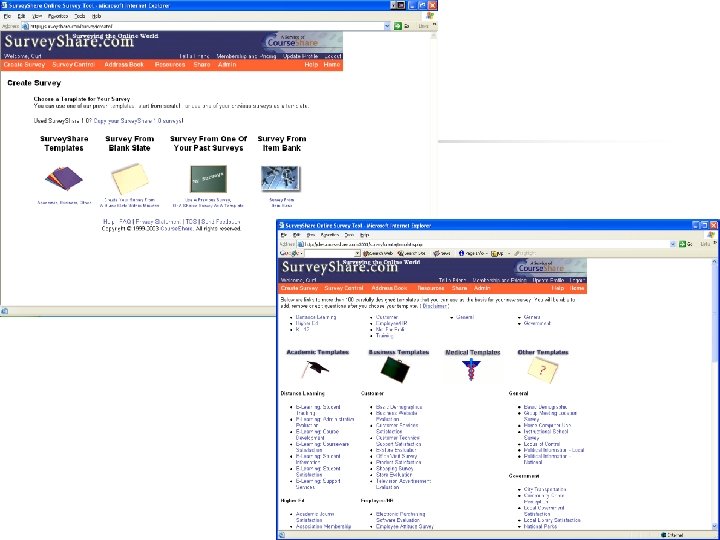Click into the Google toolbar search field
The height and width of the screenshot is (540, 720).
329,253
